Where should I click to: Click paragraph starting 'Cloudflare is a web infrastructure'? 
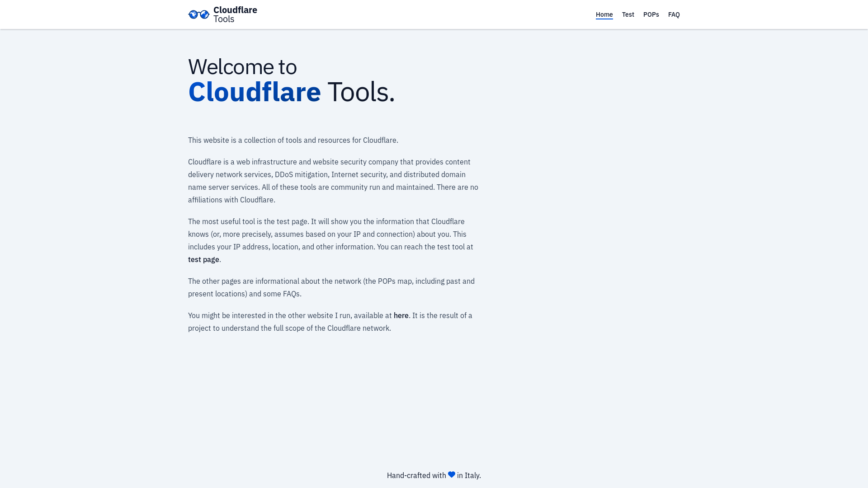333,181
